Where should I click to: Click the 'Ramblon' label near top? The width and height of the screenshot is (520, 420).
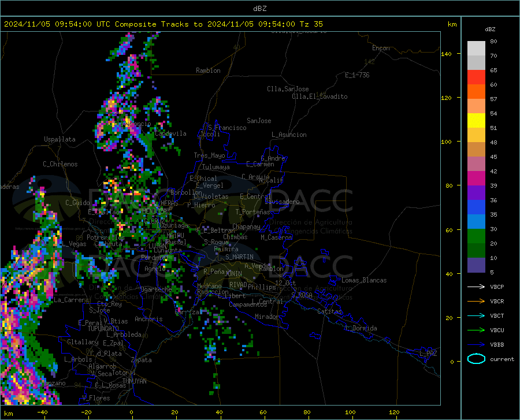(x=208, y=70)
